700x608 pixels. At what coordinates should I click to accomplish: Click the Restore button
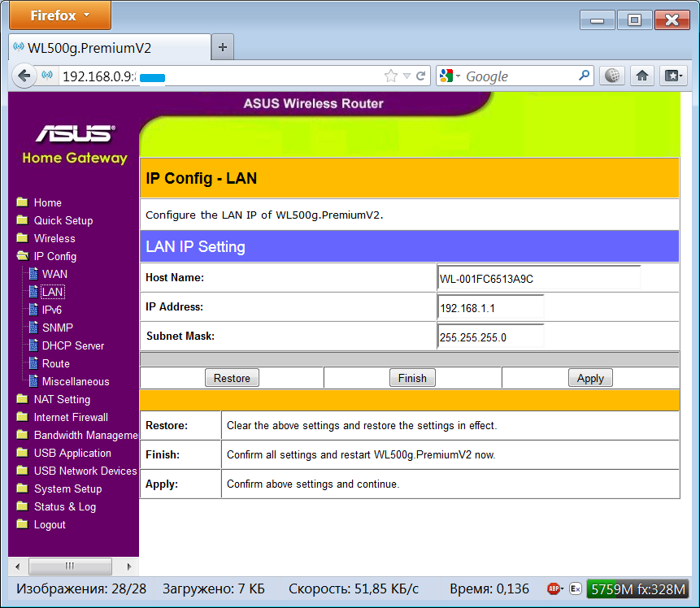pos(232,378)
